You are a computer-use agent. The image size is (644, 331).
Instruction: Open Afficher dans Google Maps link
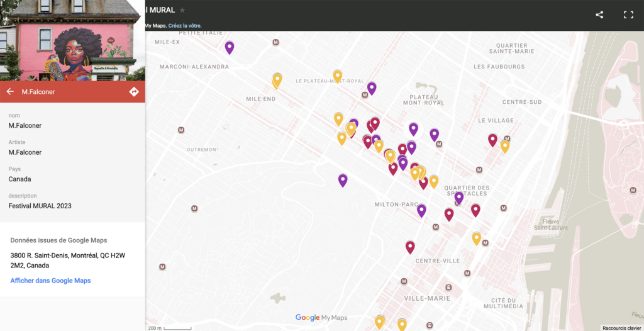(50, 281)
